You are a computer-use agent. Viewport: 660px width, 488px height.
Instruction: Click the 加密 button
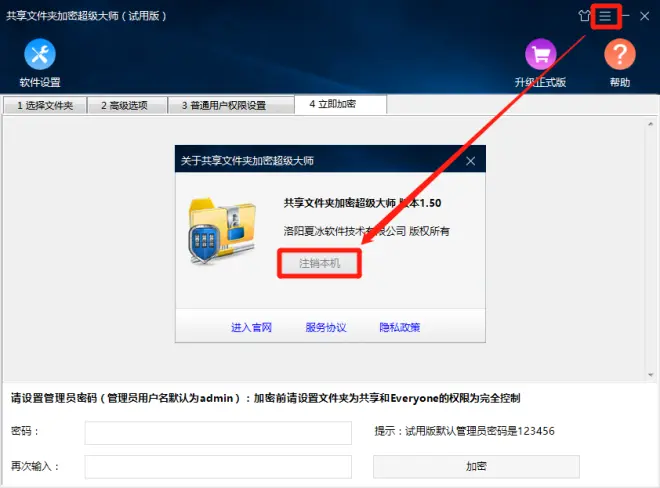click(x=476, y=466)
